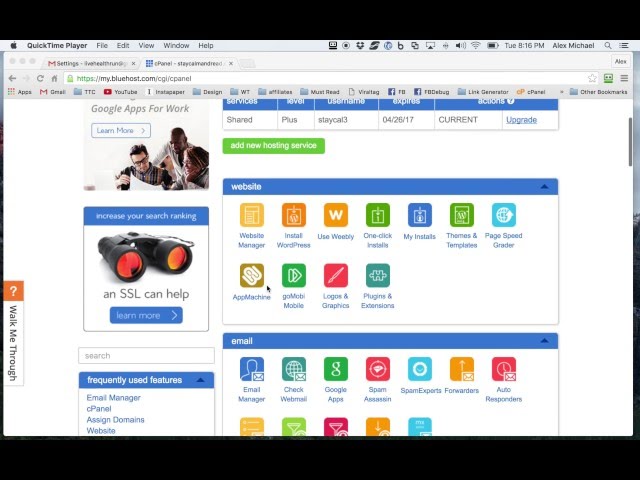Open the Edit menu
The image size is (640, 480).
pos(123,46)
